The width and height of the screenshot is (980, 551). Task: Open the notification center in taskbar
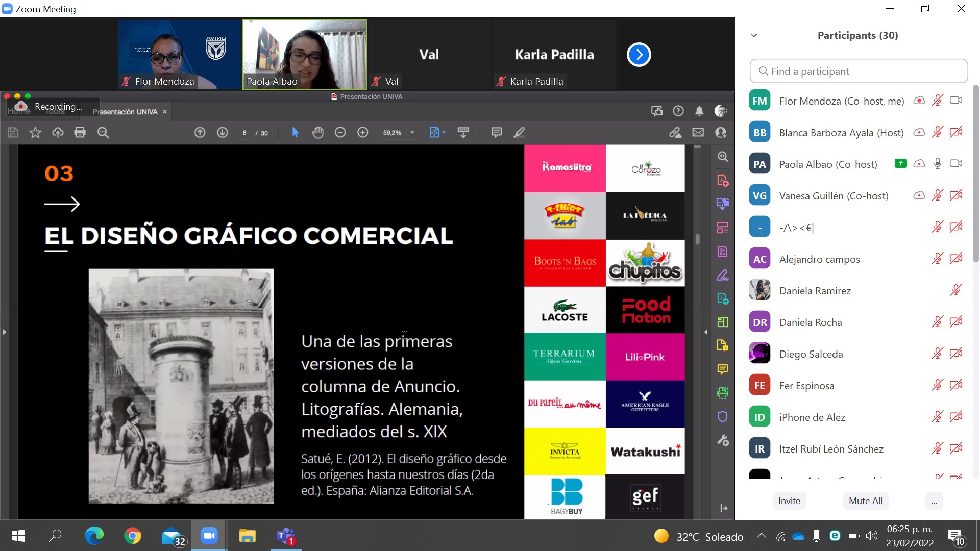click(x=957, y=537)
